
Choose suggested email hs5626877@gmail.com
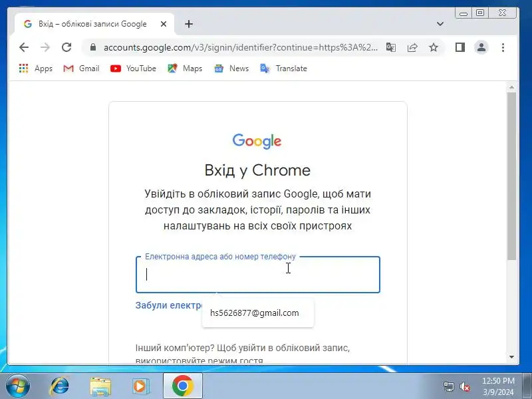258,313
